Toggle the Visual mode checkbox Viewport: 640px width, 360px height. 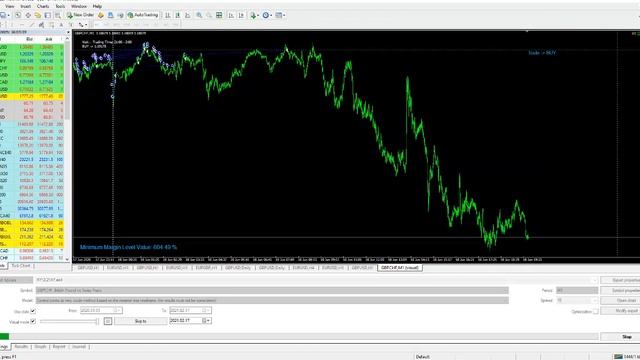pos(33,322)
